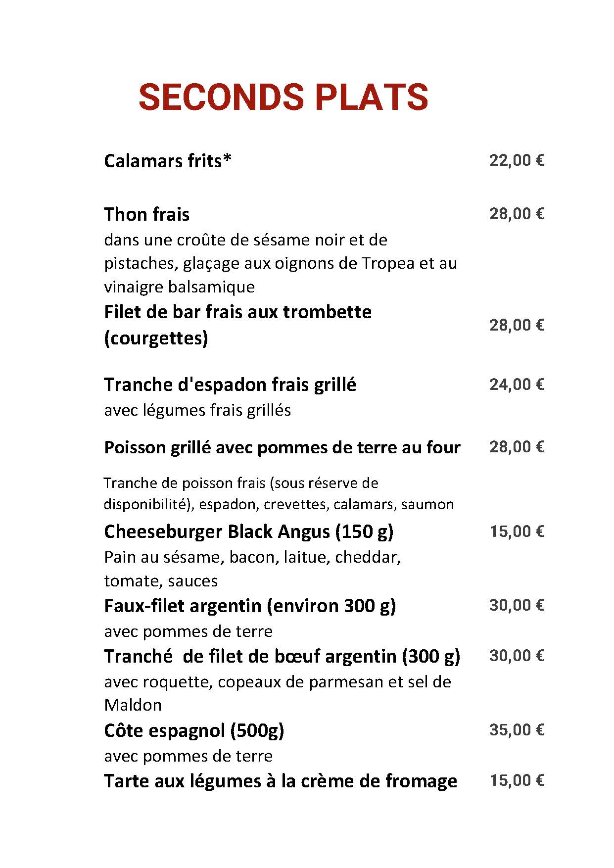Viewport: 614px width, 868px height.
Task: Click the sésame noir et pistaches description
Action: pos(281,263)
